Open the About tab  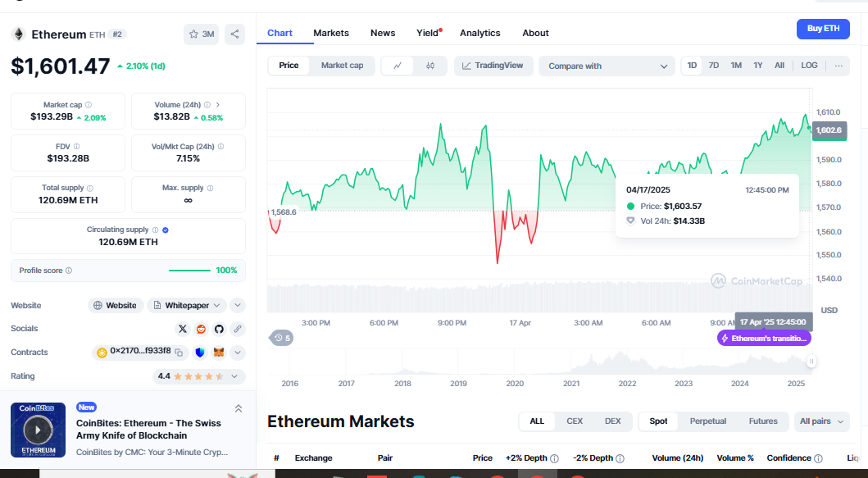(535, 34)
